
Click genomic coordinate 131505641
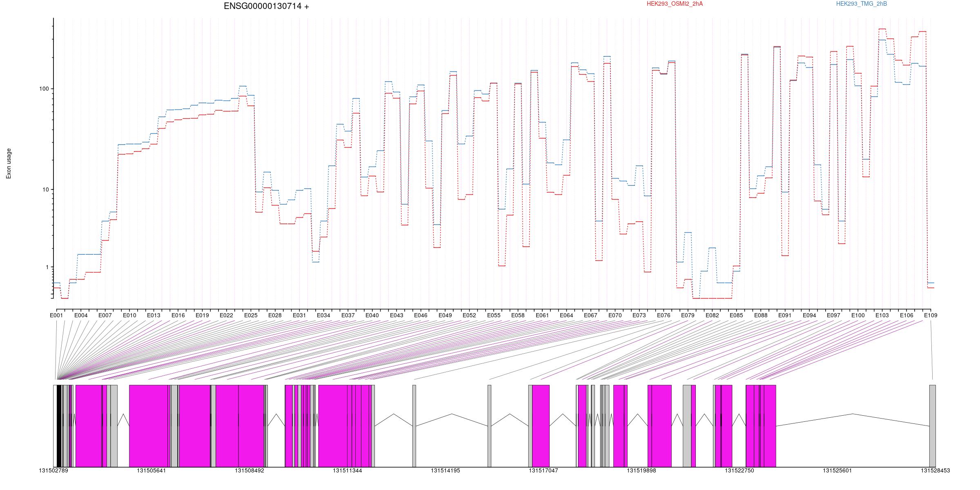[151, 470]
